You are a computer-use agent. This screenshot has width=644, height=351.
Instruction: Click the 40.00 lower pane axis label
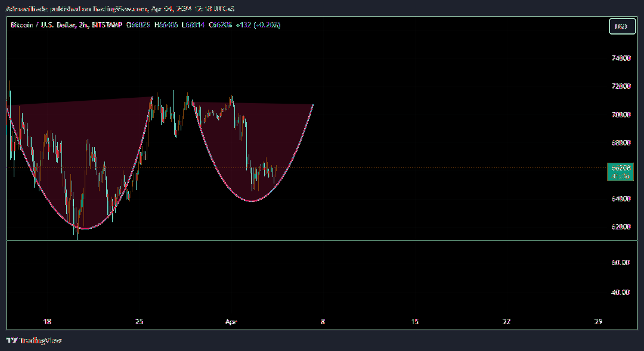tap(621, 292)
